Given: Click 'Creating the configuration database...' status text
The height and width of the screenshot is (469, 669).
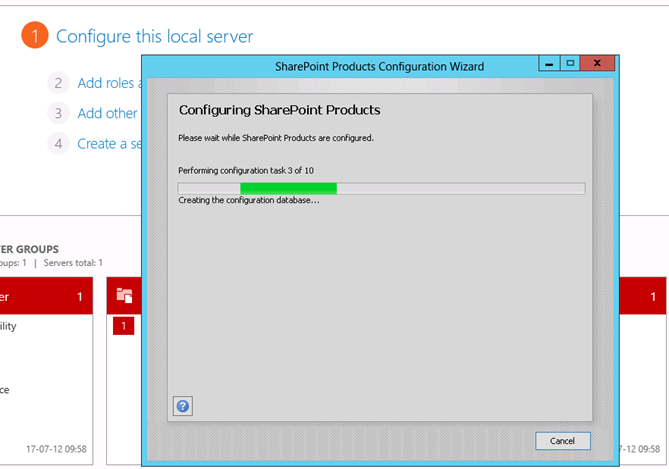Looking at the screenshot, I should (x=249, y=201).
